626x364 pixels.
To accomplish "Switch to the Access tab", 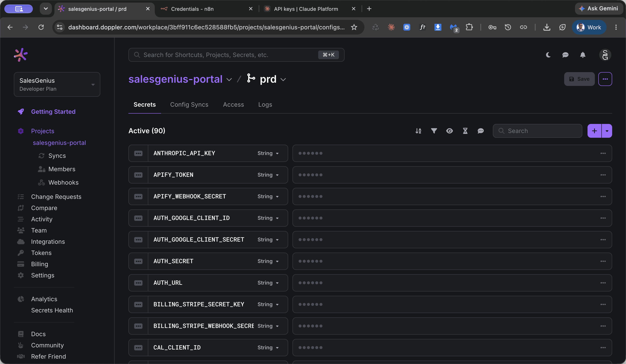I will click(233, 104).
